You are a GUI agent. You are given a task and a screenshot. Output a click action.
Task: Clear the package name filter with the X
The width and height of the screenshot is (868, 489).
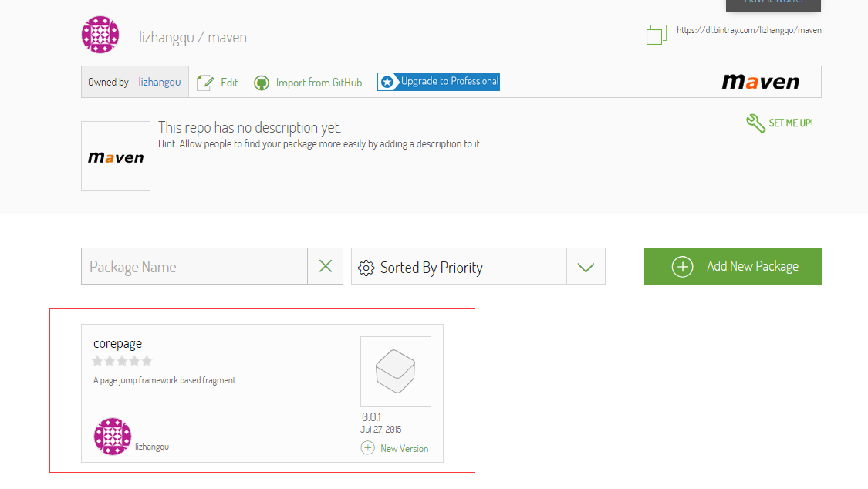[326, 266]
